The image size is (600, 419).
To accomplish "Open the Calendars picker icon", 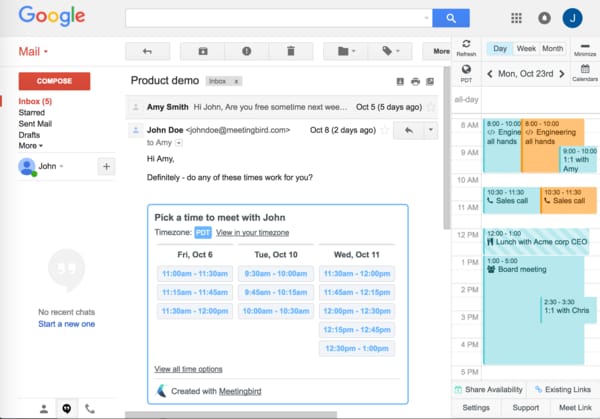I will point(585,73).
